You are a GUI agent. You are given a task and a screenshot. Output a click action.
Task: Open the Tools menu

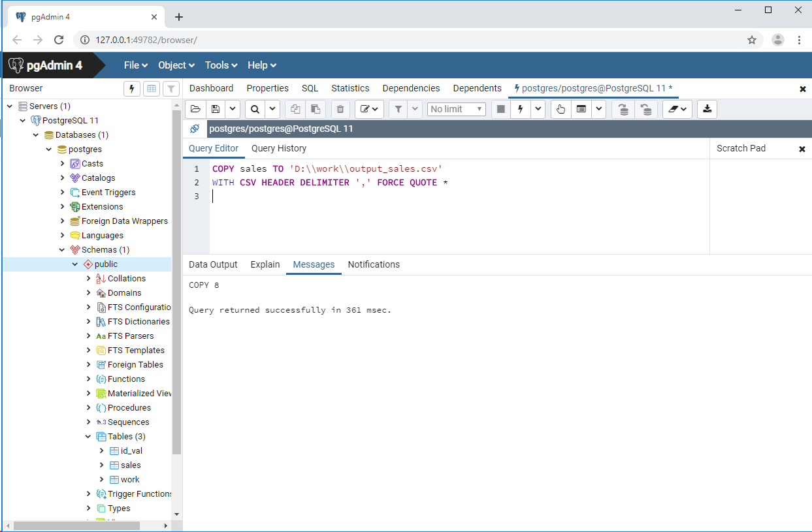pos(221,65)
